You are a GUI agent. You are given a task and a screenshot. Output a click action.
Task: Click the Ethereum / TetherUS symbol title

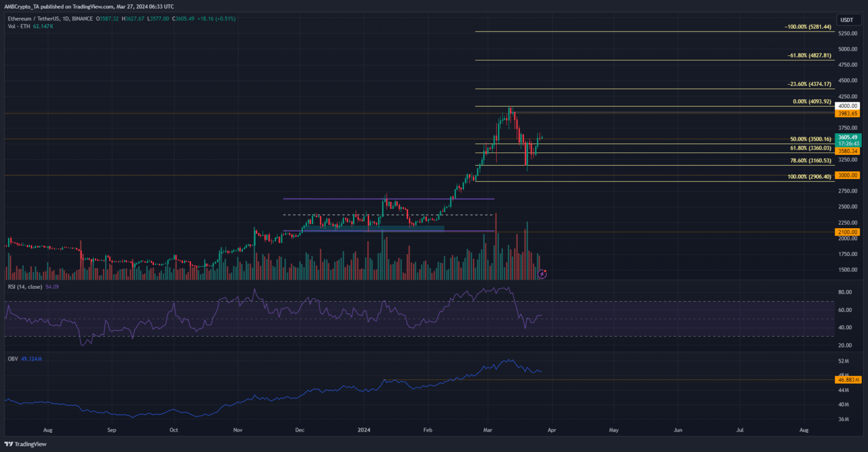[x=34, y=19]
